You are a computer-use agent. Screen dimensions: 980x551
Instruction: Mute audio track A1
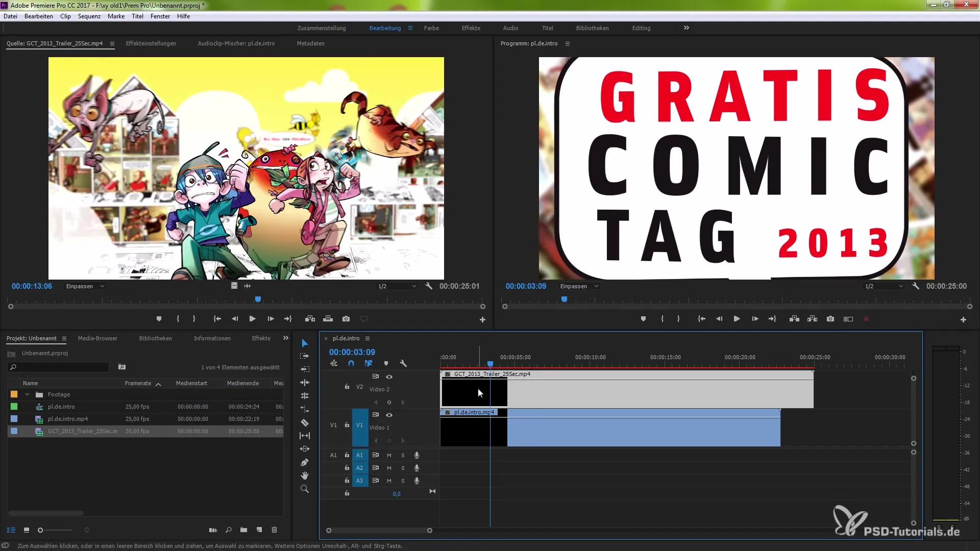pyautogui.click(x=389, y=455)
